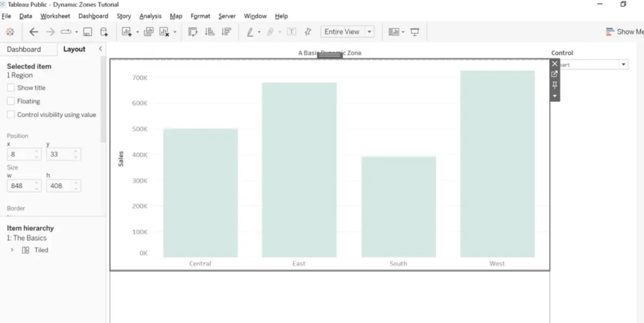Click the Tableau logo start page icon
This screenshot has width=644, height=323.
coord(9,32)
